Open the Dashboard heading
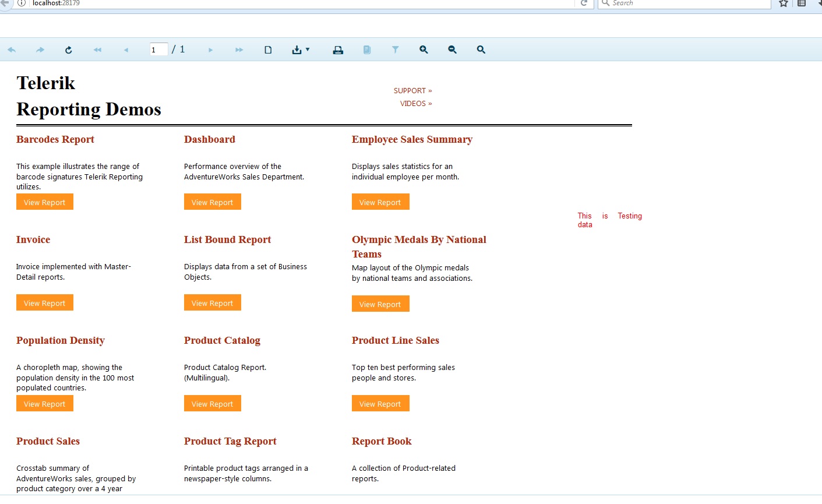822x504 pixels. [210, 140]
